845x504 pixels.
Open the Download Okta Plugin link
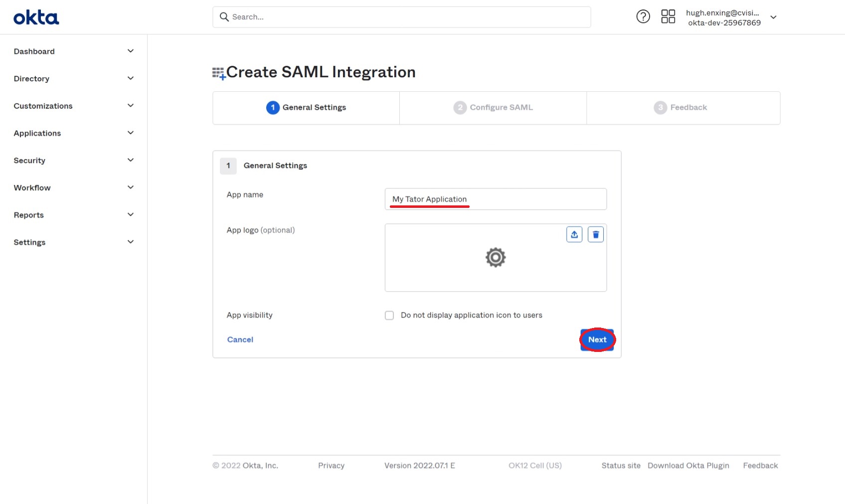click(x=688, y=466)
